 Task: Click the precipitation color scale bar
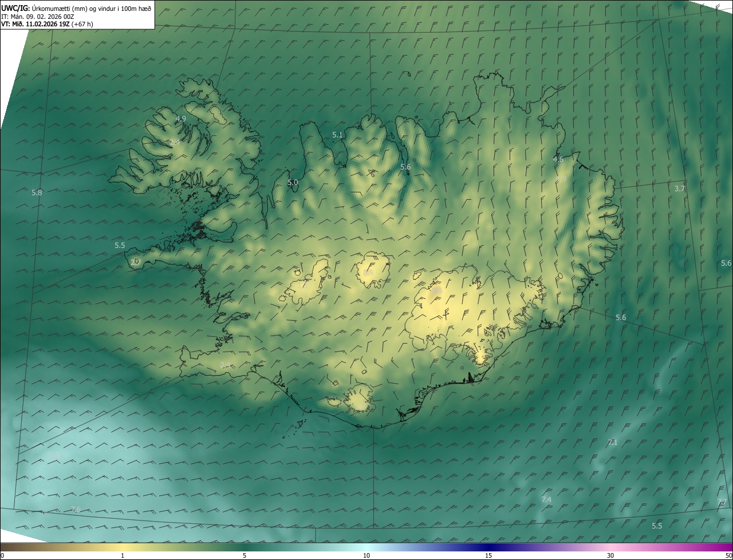tap(366, 547)
